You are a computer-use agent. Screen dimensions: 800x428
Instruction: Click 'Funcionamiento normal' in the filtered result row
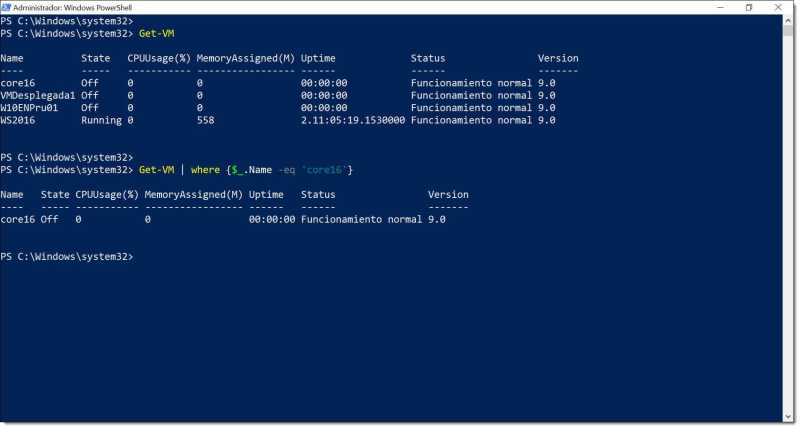point(361,219)
